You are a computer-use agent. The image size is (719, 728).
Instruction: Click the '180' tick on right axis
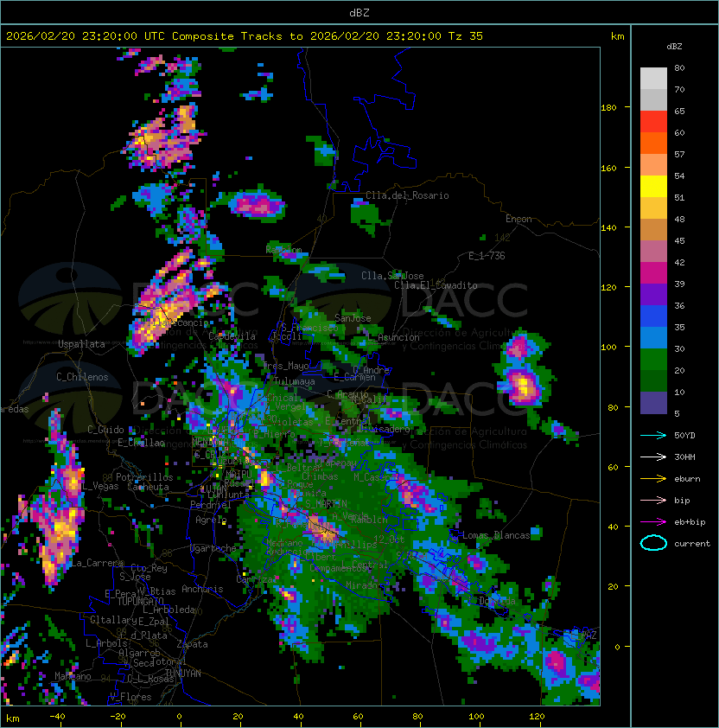click(608, 108)
